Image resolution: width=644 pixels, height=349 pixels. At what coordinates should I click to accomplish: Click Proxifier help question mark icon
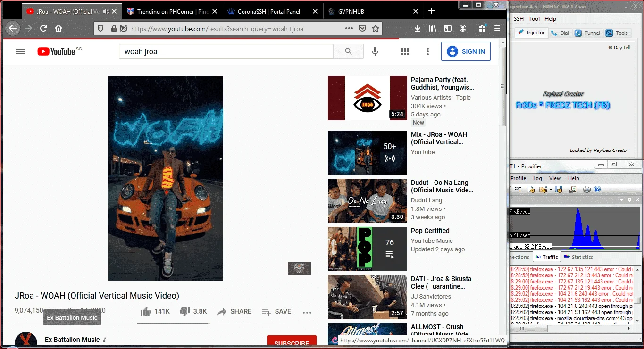[597, 190]
